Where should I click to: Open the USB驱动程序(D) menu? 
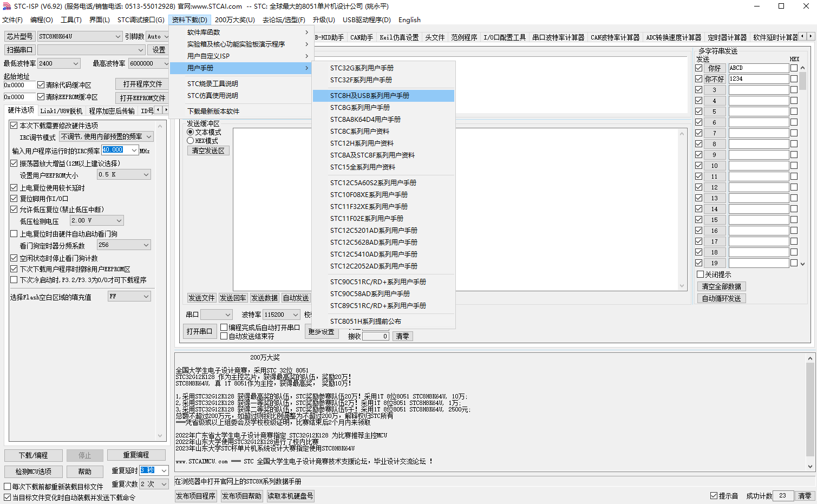pos(367,20)
